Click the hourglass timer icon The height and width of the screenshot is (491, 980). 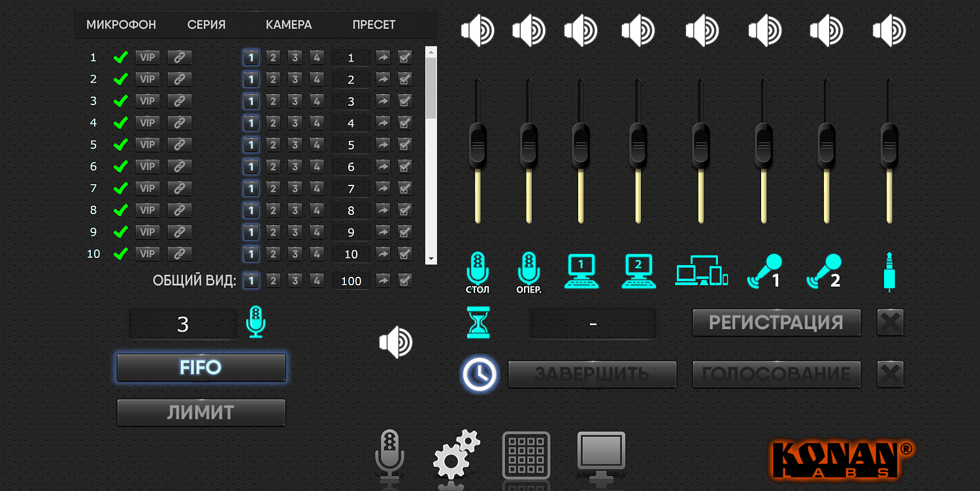[x=478, y=323]
